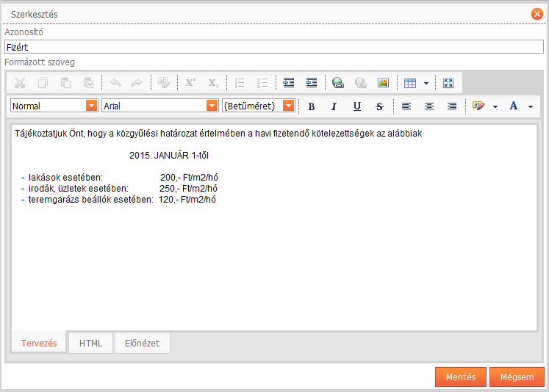Click the Undo arrow icon

[115, 83]
